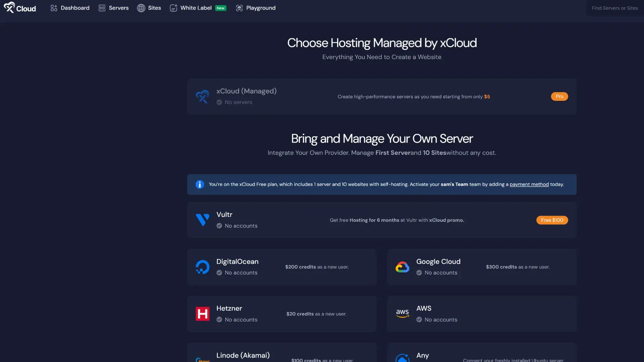644x362 pixels.
Task: Click the Google Cloud logo icon
Action: pos(402,267)
